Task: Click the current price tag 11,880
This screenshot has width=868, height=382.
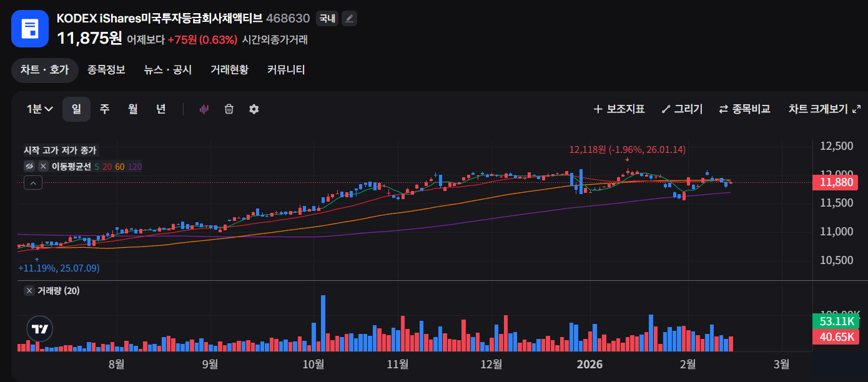Action: point(836,183)
